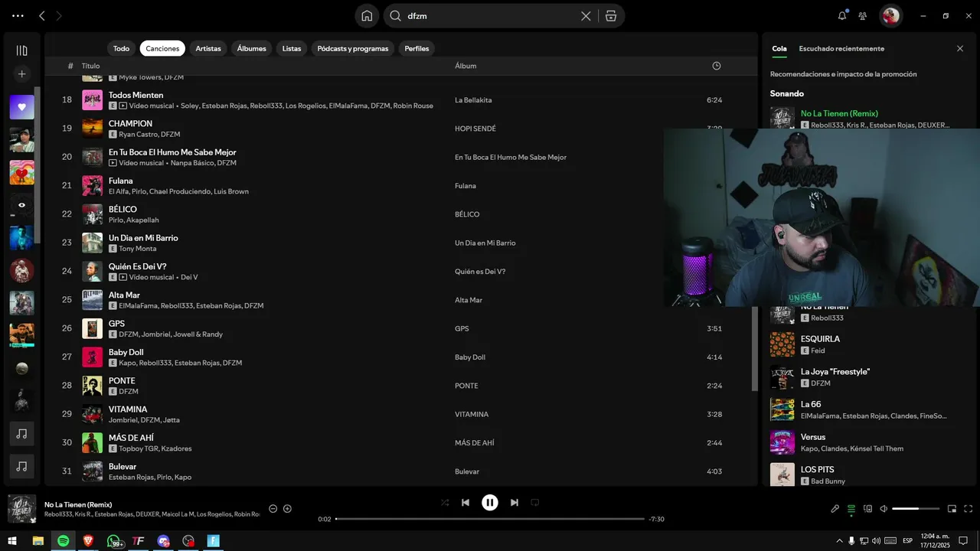Open artist link Ryan Castro
This screenshot has width=980, height=551.
(138, 135)
